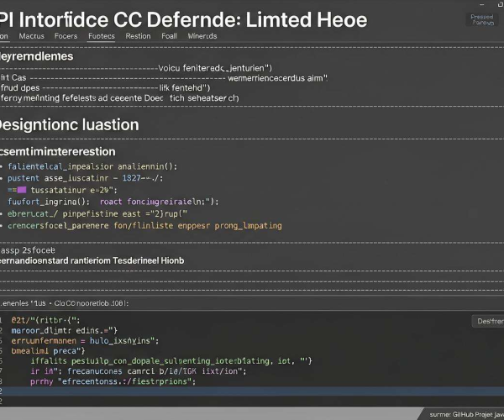Screen dimensions: 504x420
Task: Place cursor on the 'iffalits pesiuilp_con' code line
Action: click(171, 361)
